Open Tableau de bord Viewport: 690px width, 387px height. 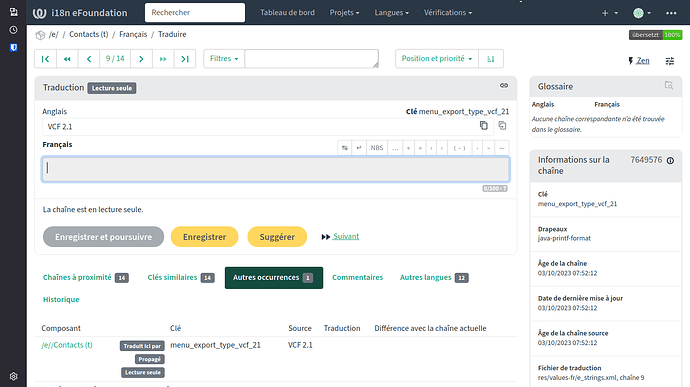pyautogui.click(x=287, y=13)
